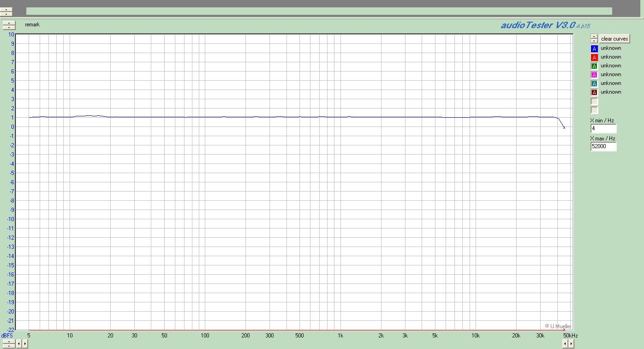644x349 pixels.
Task: Click the 50kHz axis label
Action: (570, 336)
